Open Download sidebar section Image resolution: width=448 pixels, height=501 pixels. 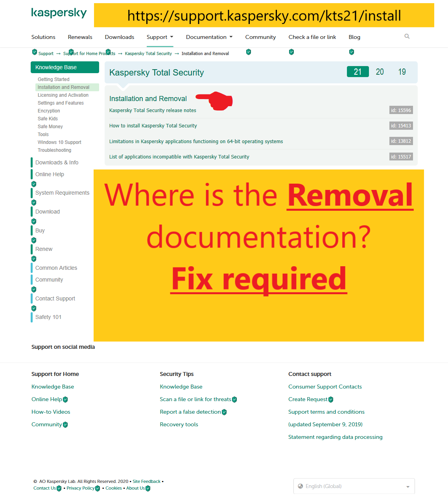click(48, 212)
